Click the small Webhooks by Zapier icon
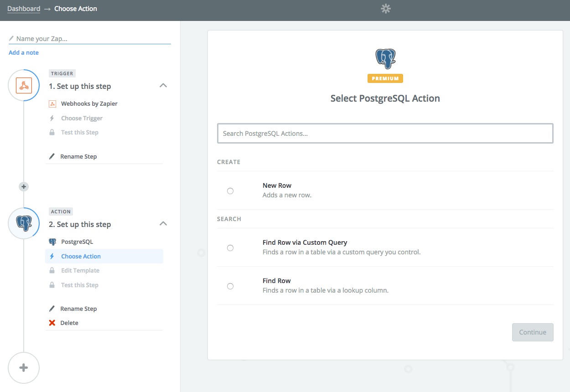570x392 pixels. pos(52,104)
